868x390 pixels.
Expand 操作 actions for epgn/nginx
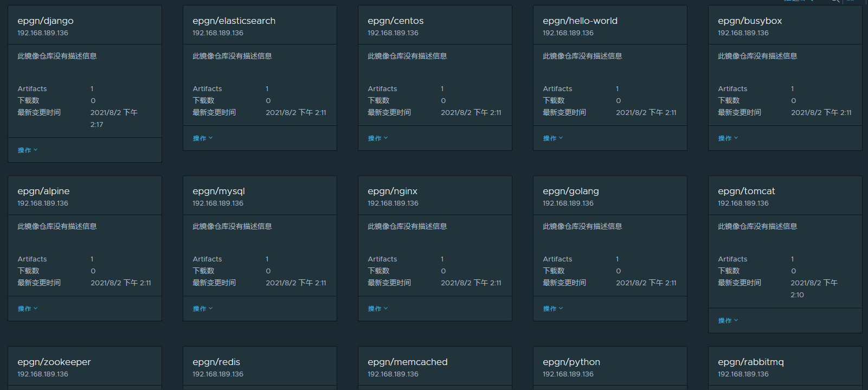pyautogui.click(x=377, y=309)
